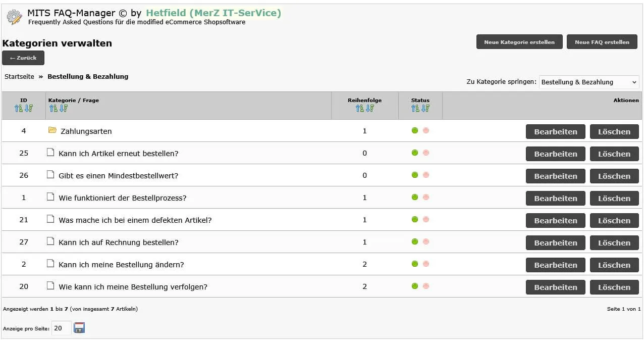The image size is (644, 342).
Task: Set red status for 'Kann ich auf Rechnung bestellen?'
Action: pos(426,242)
